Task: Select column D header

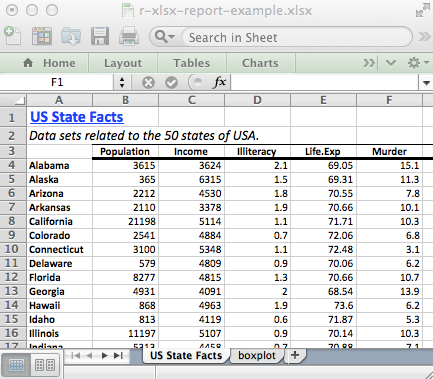Action: click(x=257, y=100)
